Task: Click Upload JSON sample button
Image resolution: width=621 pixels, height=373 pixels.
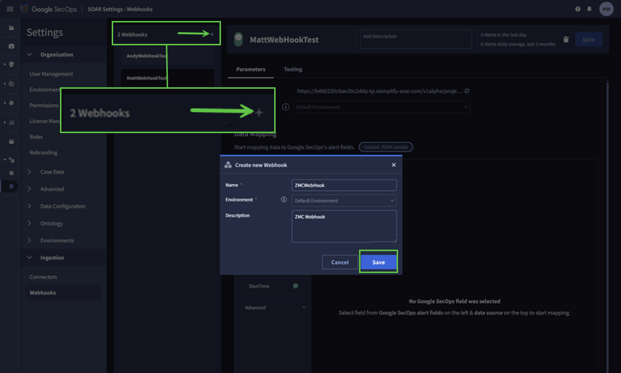Action: point(386,147)
